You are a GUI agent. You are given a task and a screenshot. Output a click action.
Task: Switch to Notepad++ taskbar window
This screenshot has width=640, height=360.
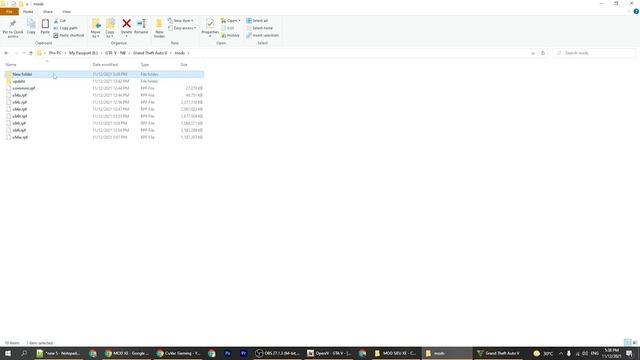[58, 353]
